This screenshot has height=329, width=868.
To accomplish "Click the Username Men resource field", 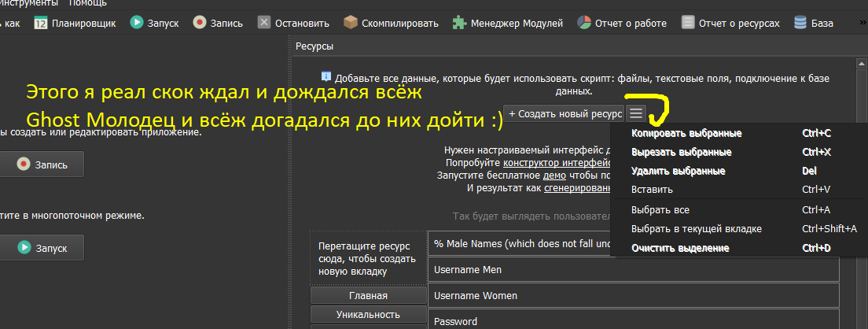I will (633, 270).
